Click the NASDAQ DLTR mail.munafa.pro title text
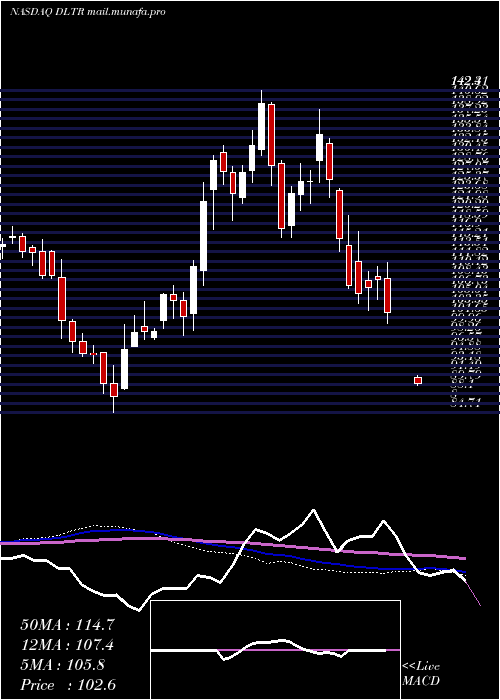 (x=88, y=12)
